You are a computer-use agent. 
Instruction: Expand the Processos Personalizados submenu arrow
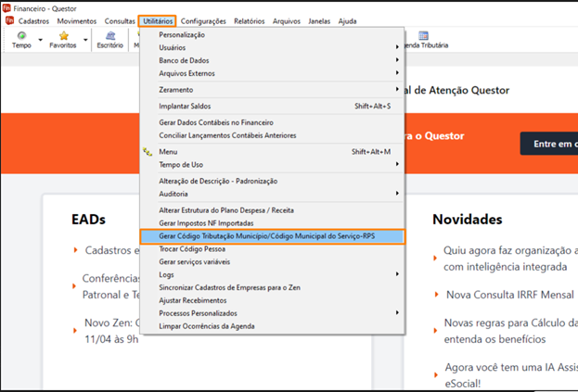tap(397, 313)
